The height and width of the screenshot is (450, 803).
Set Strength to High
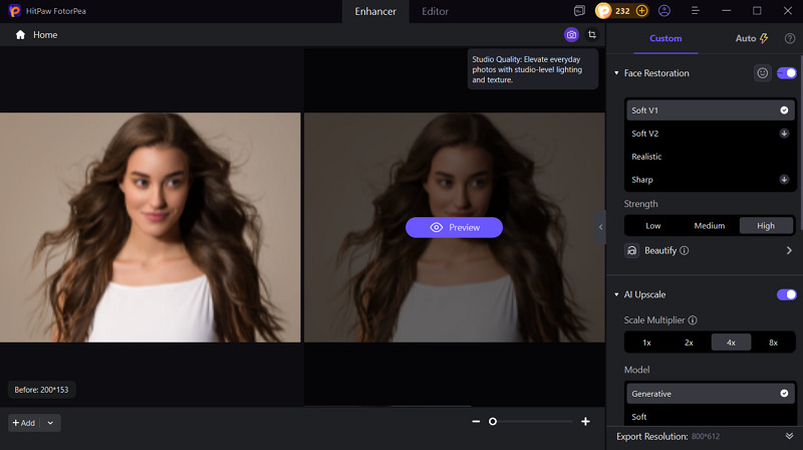tap(766, 226)
